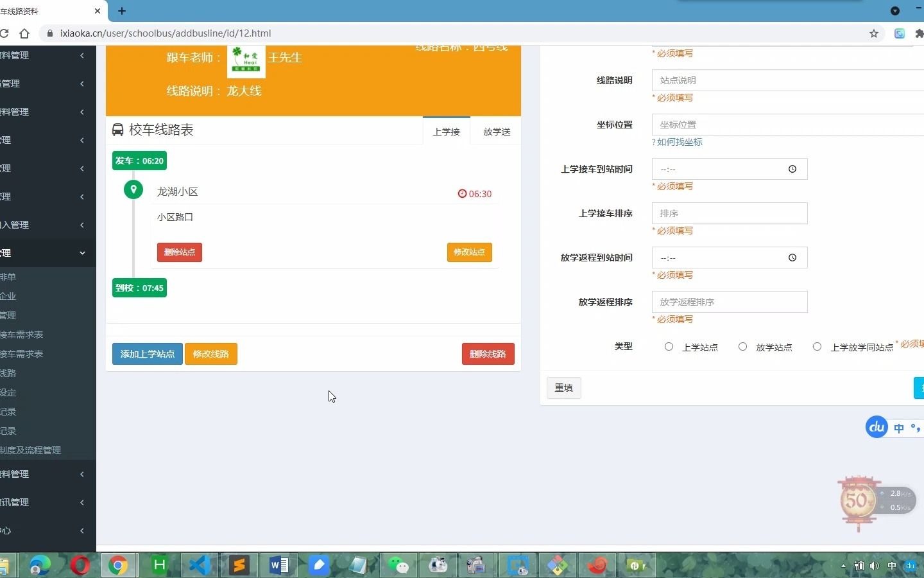This screenshot has width=924, height=578.
Task: Open Google Chrome from the taskbar
Action: (x=118, y=566)
